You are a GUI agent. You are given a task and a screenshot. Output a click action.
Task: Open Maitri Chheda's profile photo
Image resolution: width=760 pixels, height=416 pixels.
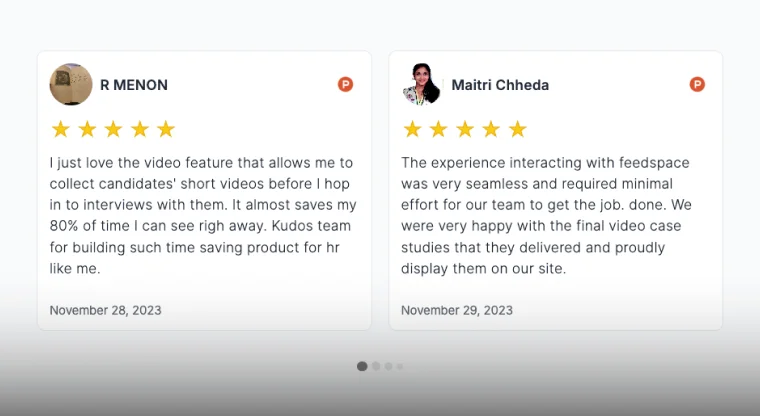tap(422, 85)
